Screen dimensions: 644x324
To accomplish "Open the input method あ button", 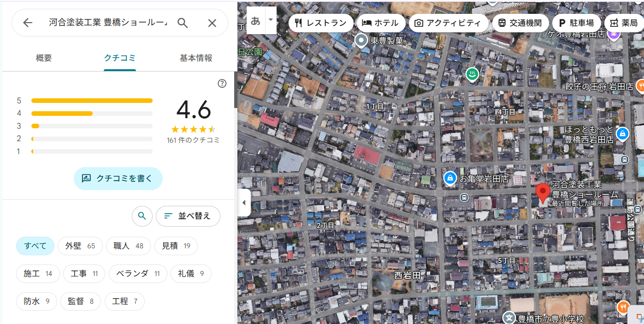I will click(255, 21).
